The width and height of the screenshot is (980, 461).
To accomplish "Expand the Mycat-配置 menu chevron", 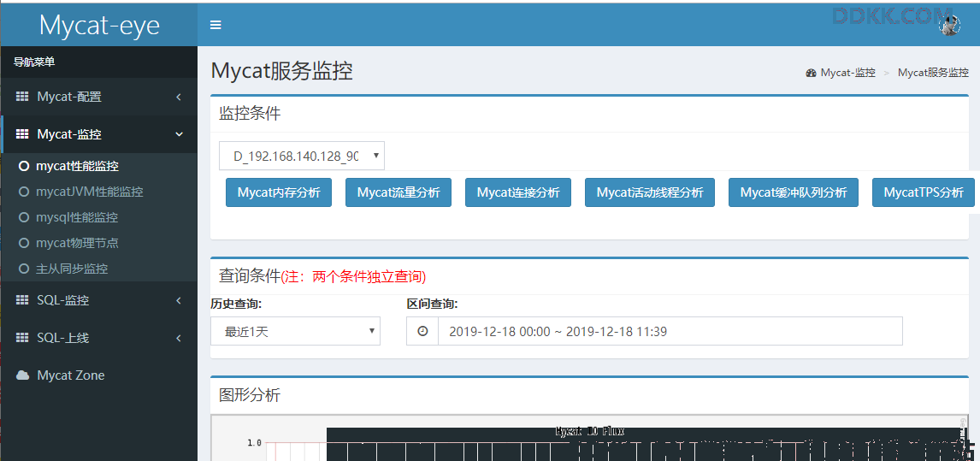I will (x=179, y=97).
